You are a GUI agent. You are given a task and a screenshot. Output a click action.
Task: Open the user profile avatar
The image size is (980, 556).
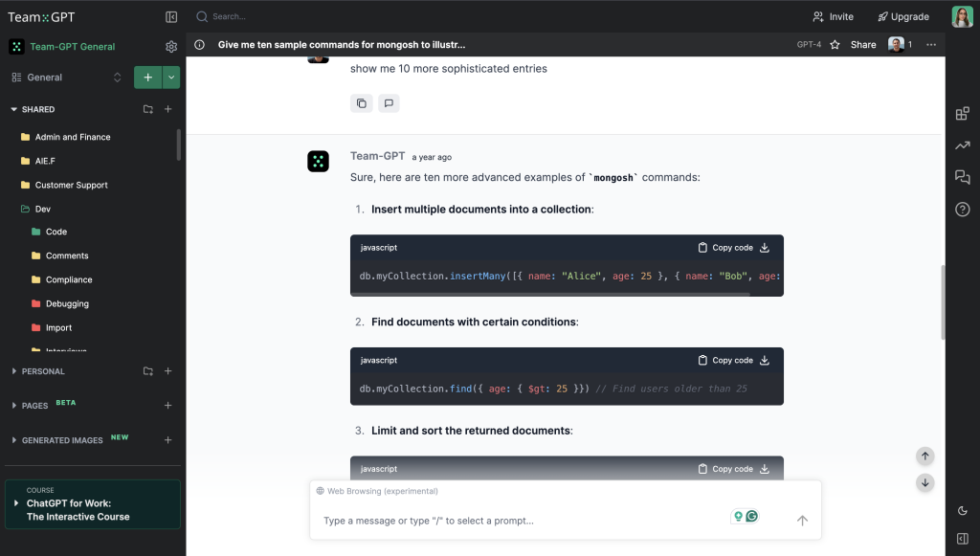pyautogui.click(x=962, y=17)
